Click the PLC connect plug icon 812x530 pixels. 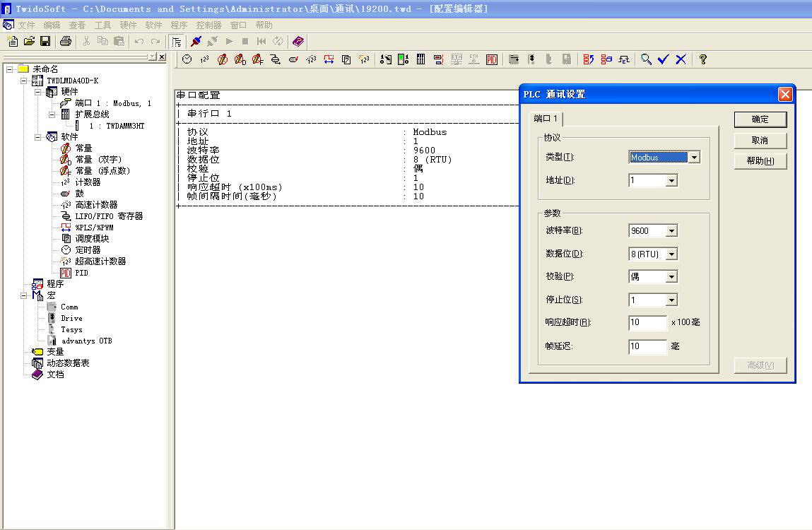click(x=196, y=42)
